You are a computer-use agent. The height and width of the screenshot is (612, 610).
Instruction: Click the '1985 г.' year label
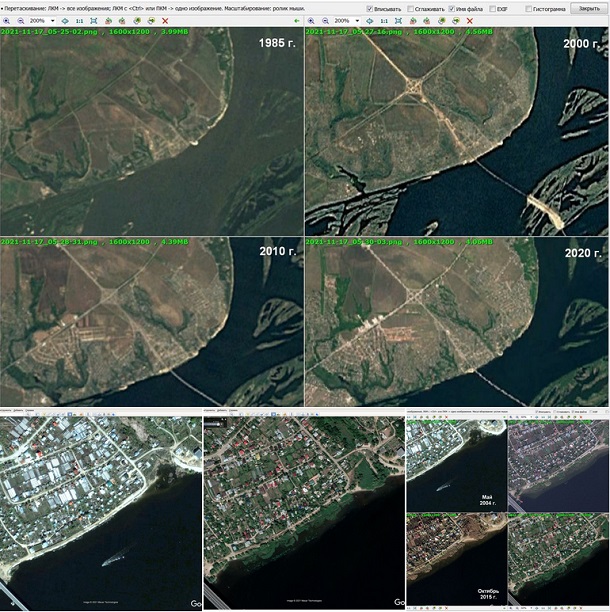point(277,43)
